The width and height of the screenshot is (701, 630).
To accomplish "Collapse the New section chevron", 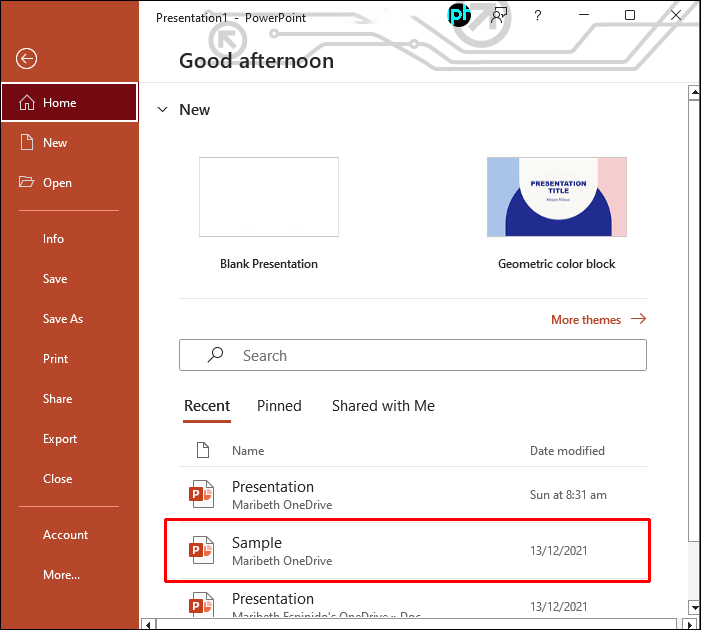I will point(163,110).
